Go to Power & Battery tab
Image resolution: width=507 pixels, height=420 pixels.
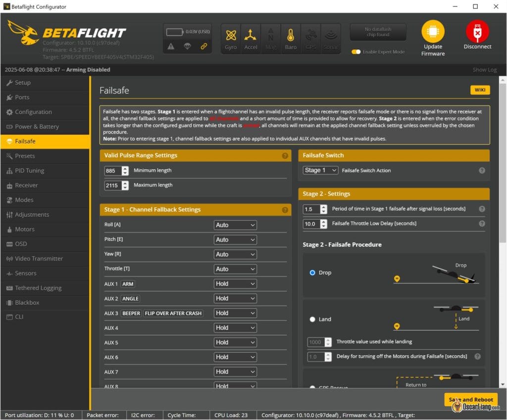tap(45, 127)
